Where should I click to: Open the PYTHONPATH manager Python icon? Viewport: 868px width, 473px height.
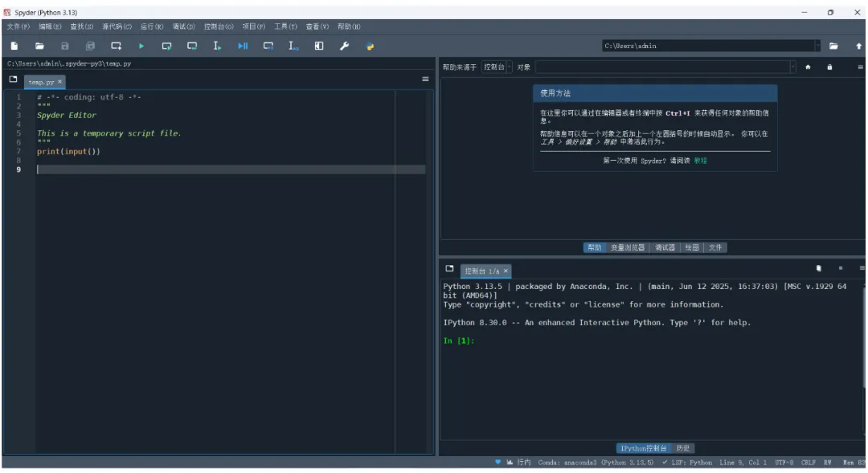[370, 46]
